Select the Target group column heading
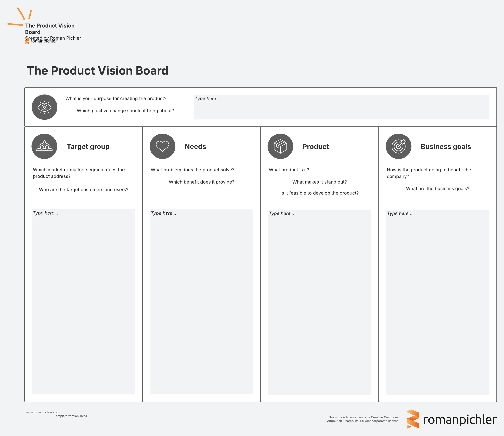 (x=88, y=146)
